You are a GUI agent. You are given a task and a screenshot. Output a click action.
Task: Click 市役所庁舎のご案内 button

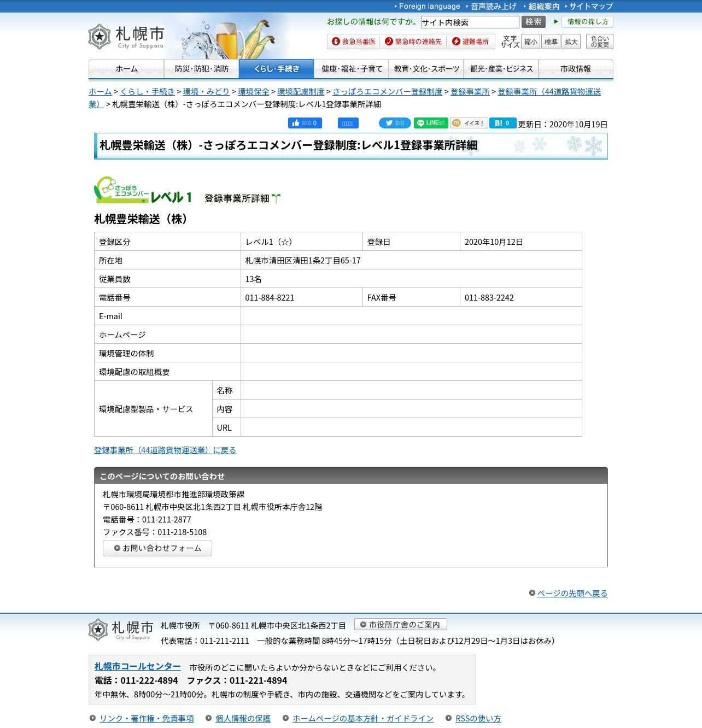401,624
